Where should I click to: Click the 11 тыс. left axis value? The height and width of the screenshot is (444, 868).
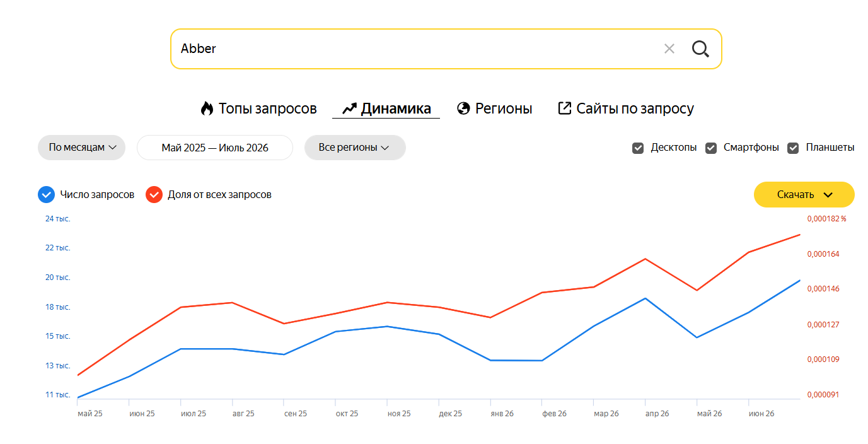[58, 395]
